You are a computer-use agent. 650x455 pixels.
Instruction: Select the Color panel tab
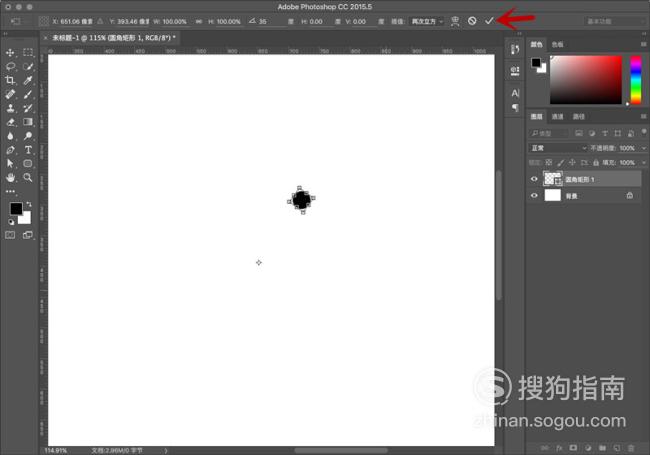[536, 44]
